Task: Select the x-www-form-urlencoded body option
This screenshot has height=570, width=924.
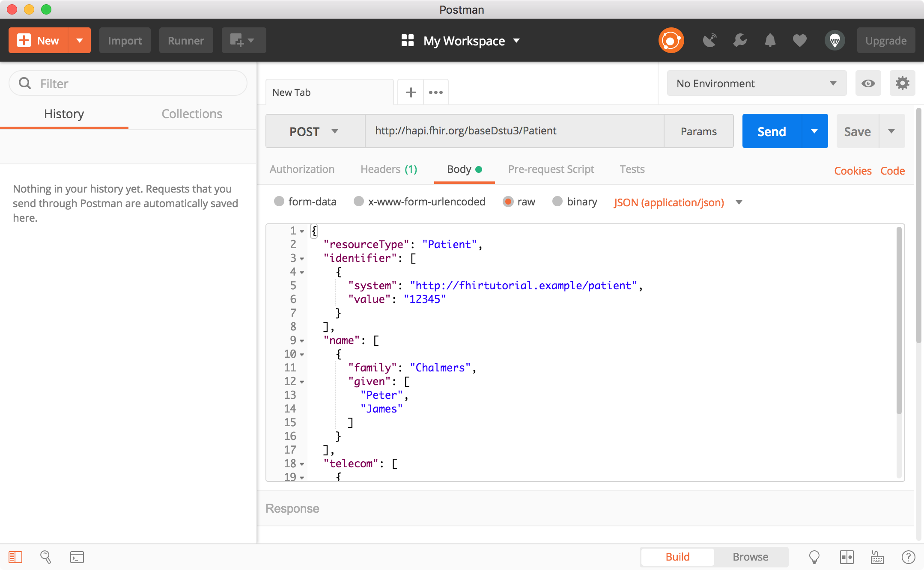Action: pos(359,201)
